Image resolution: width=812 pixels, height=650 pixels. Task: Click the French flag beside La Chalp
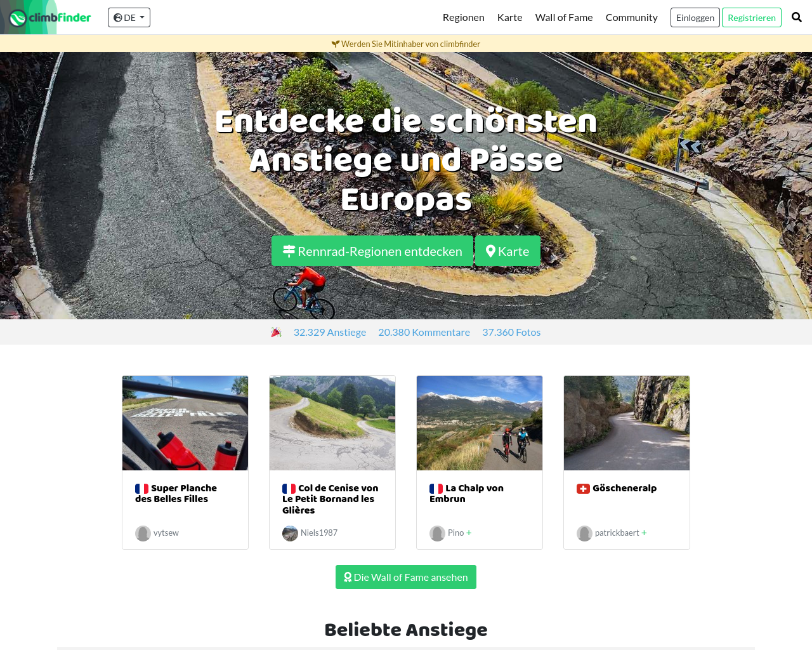point(436,488)
